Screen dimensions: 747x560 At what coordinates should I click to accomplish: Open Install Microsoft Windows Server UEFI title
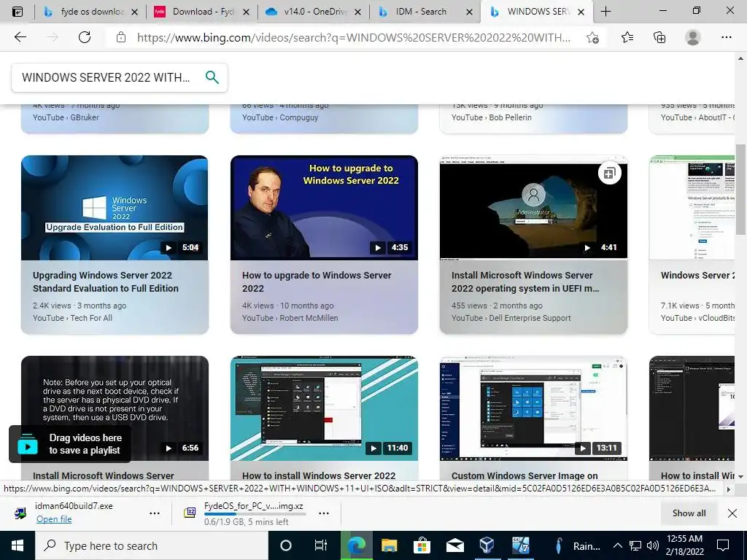525,282
